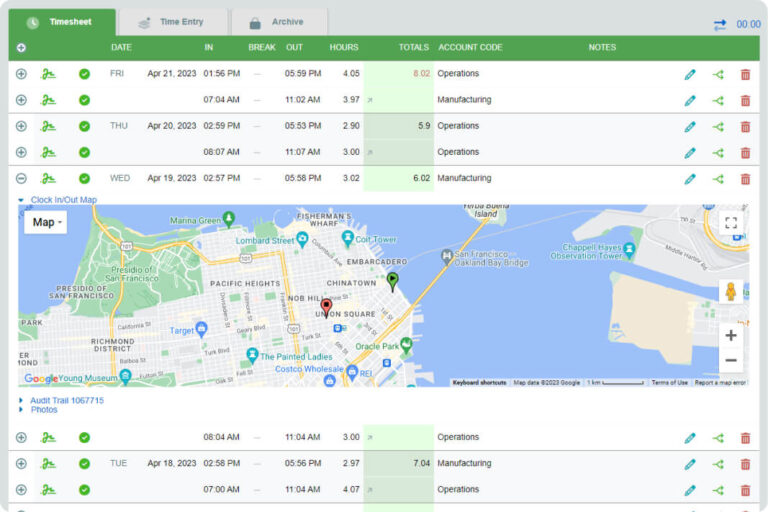Click signature icon on Apr 18 02:58 PM row
The height and width of the screenshot is (512, 768).
coord(48,463)
